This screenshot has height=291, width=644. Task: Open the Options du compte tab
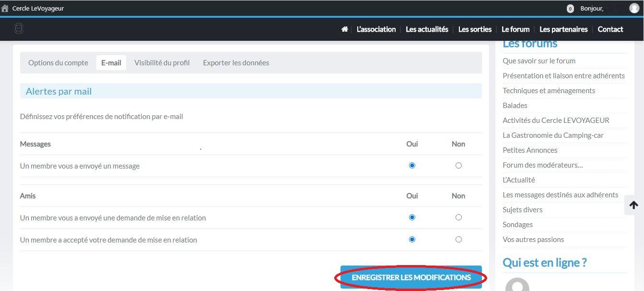coord(58,63)
